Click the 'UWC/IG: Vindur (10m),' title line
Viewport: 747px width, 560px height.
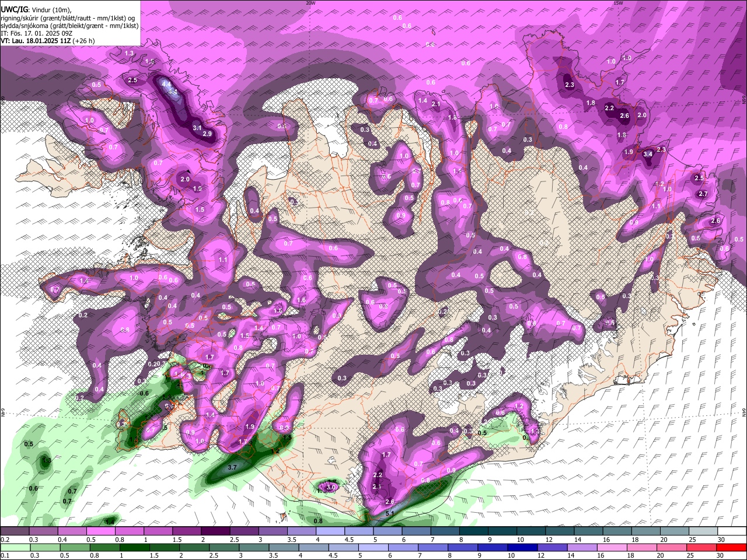point(37,9)
